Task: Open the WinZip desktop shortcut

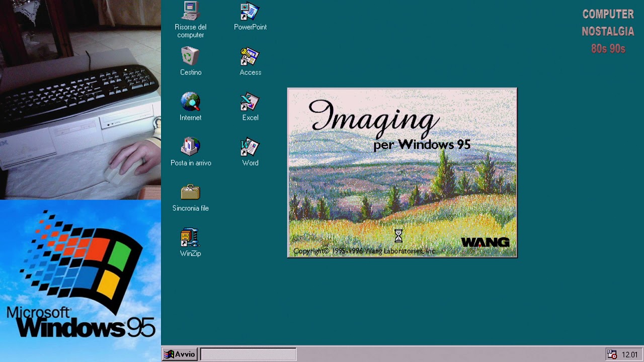Action: pos(190,238)
